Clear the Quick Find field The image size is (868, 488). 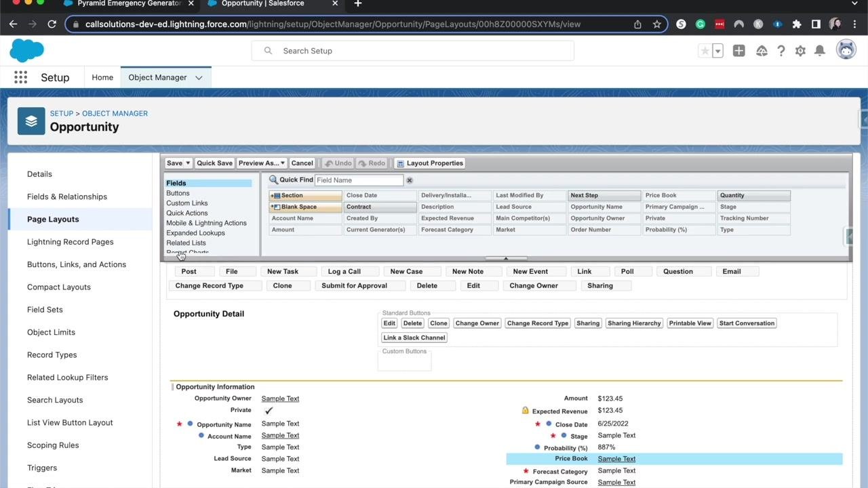[x=409, y=180]
